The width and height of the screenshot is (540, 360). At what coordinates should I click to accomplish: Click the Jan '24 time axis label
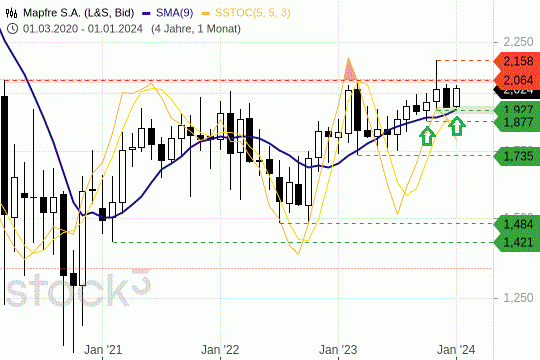click(x=456, y=350)
